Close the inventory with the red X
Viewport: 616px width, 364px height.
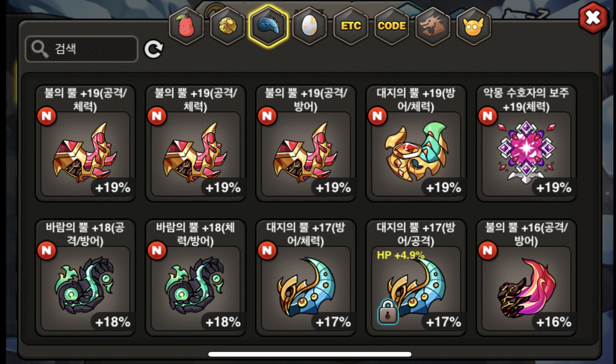point(593,17)
